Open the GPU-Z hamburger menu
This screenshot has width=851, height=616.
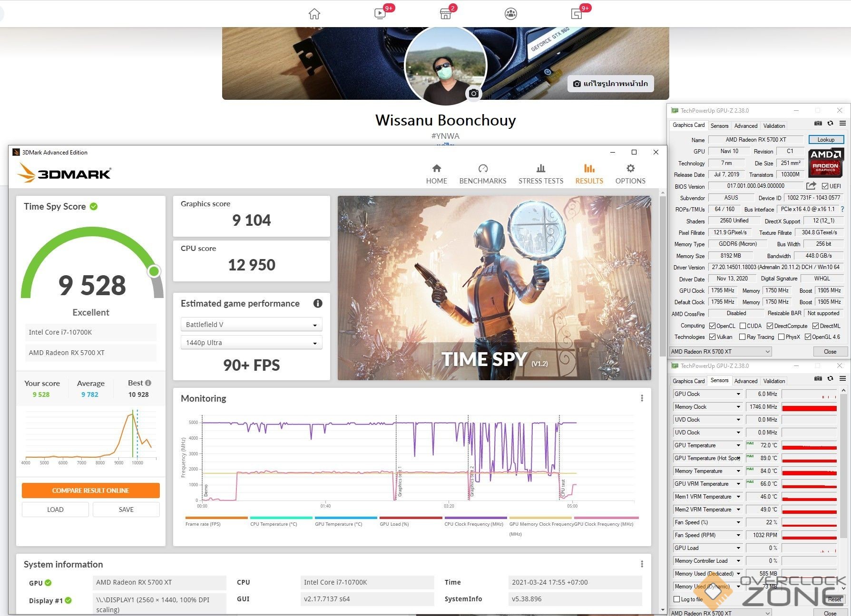pyautogui.click(x=842, y=124)
